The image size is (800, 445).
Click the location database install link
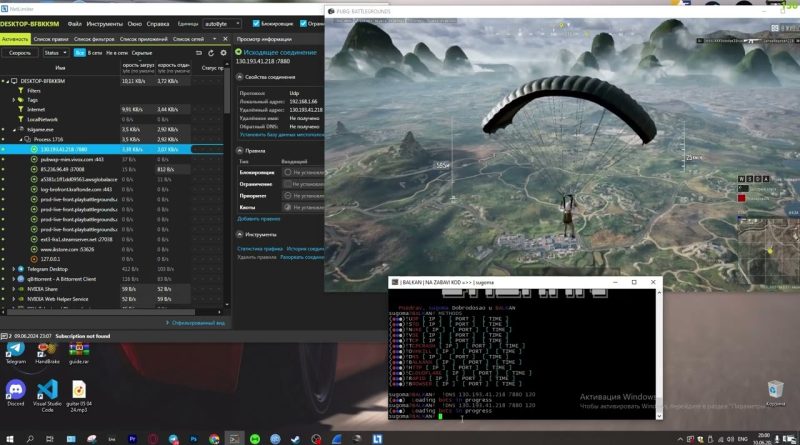pyautogui.click(x=281, y=135)
